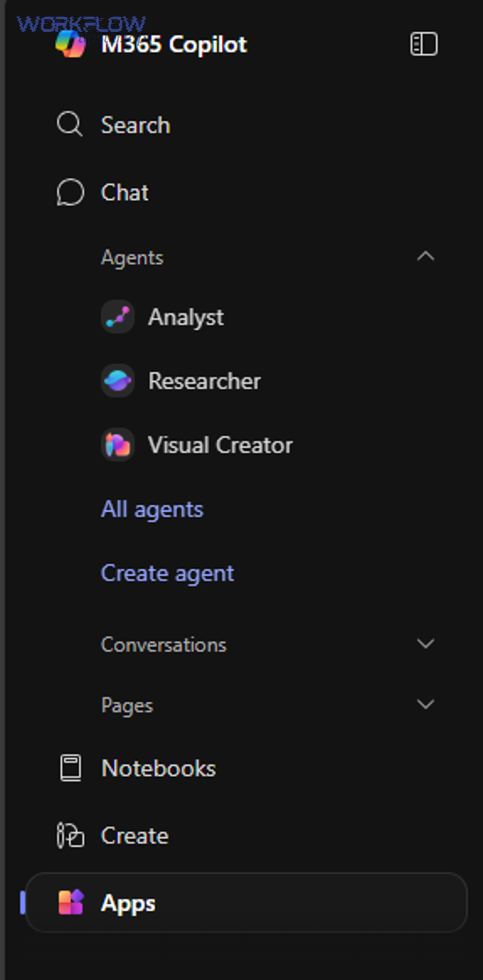This screenshot has width=483, height=980.
Task: Click the Visual Creator agent icon
Action: [118, 445]
